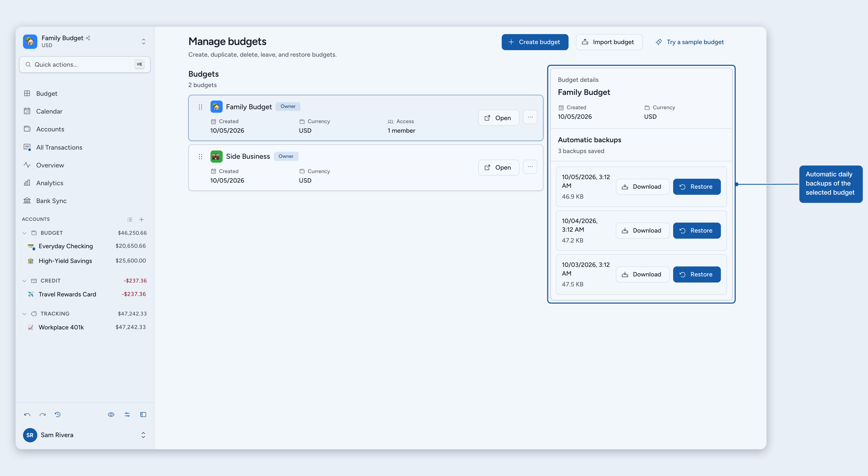The height and width of the screenshot is (476, 868).
Task: Click the Family Budget house icon in budget list
Action: [x=216, y=107]
